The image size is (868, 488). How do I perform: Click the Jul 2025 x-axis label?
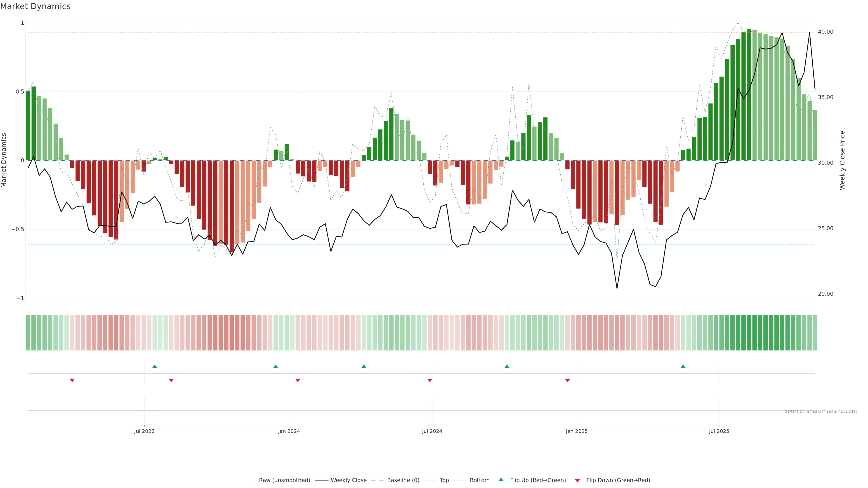pyautogui.click(x=719, y=431)
